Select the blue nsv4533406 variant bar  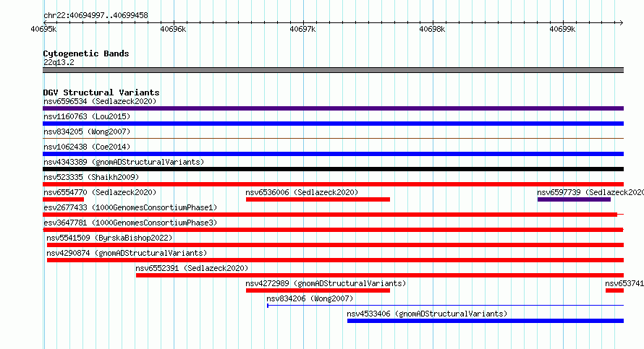[486, 321]
